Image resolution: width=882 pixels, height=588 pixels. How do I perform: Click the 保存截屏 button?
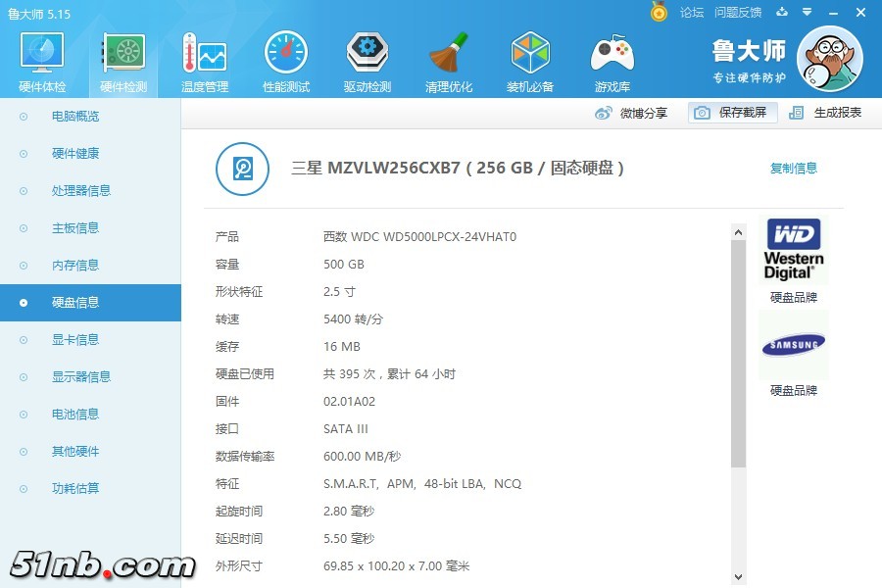tap(732, 113)
